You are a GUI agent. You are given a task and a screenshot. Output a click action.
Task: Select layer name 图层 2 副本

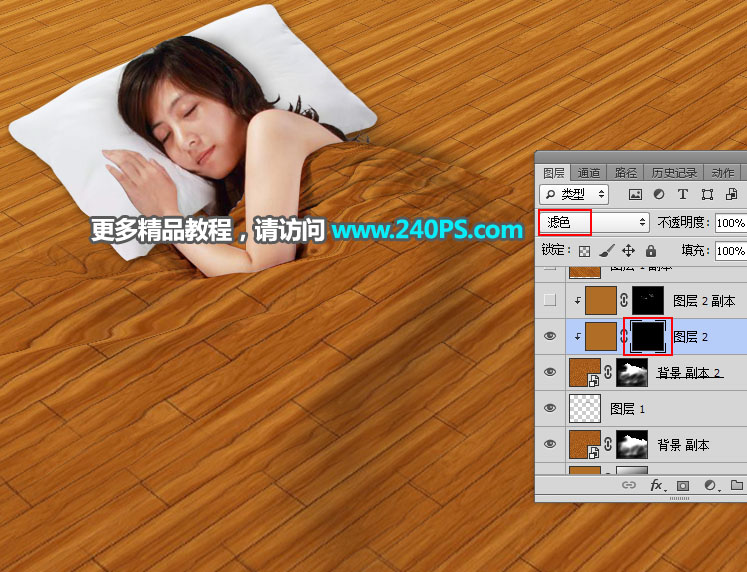[704, 301]
